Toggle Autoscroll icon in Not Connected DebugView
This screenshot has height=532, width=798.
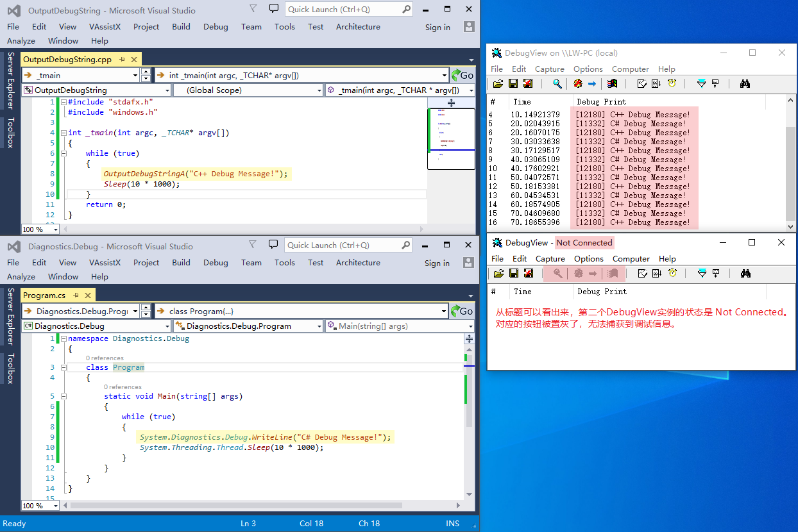point(657,274)
